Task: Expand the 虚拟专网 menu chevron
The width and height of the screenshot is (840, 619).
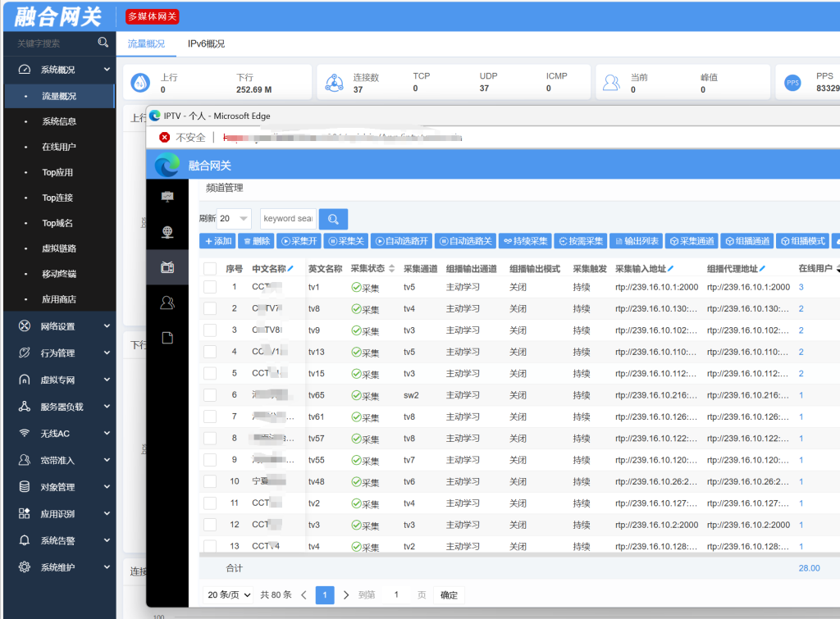Action: [107, 379]
